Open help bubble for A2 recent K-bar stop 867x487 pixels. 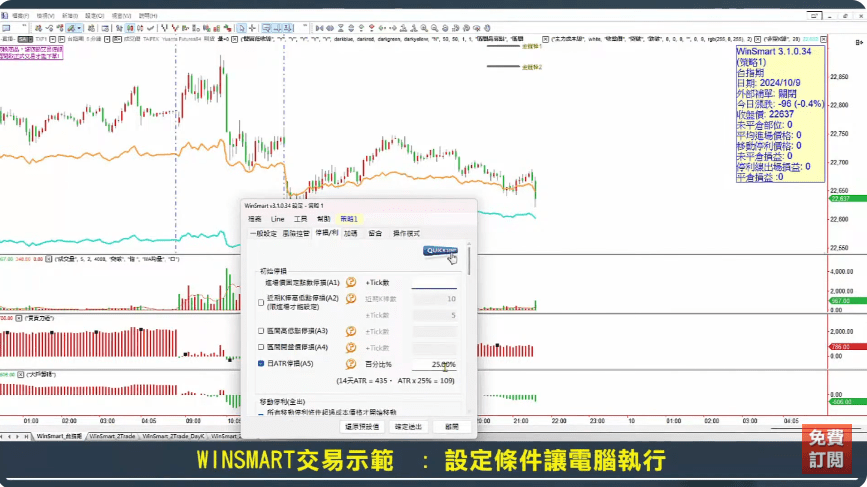coord(351,299)
